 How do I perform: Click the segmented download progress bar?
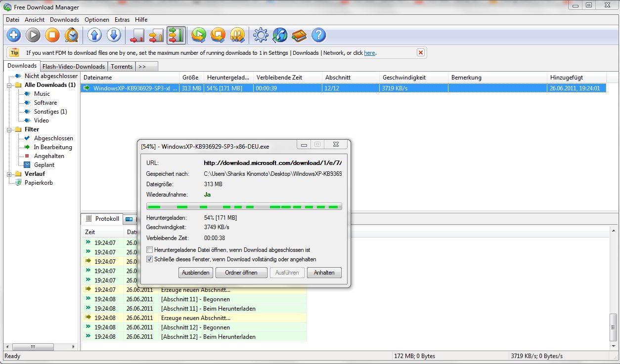(244, 206)
